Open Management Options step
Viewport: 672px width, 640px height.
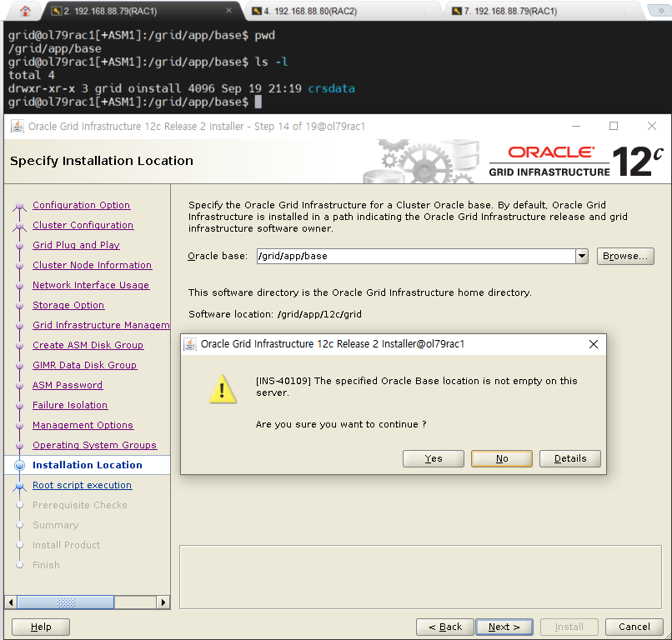(x=83, y=425)
